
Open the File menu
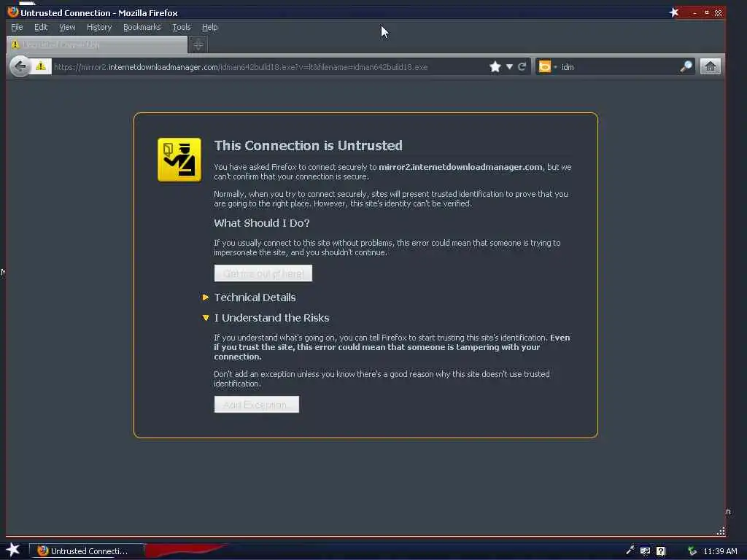pos(17,27)
